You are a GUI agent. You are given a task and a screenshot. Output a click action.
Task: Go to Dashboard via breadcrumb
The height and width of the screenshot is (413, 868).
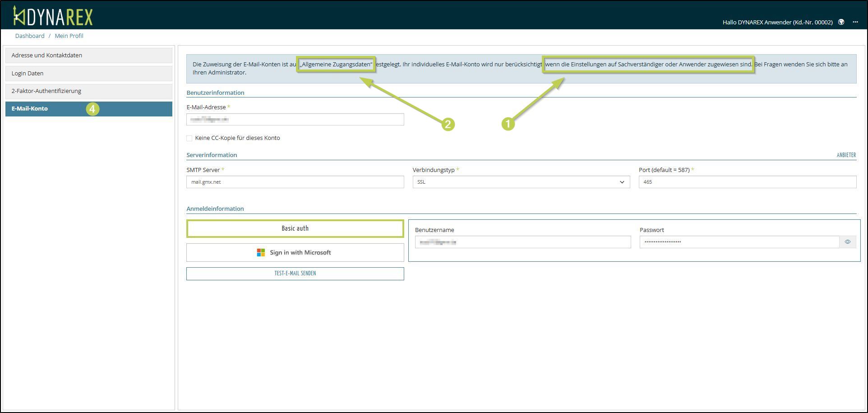point(30,36)
